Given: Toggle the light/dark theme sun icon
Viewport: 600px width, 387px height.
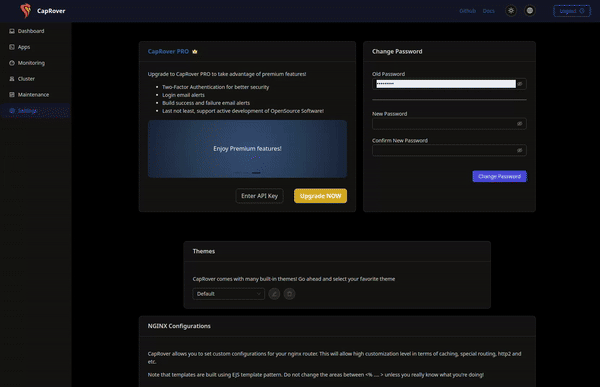Looking at the screenshot, I should 511,11.
